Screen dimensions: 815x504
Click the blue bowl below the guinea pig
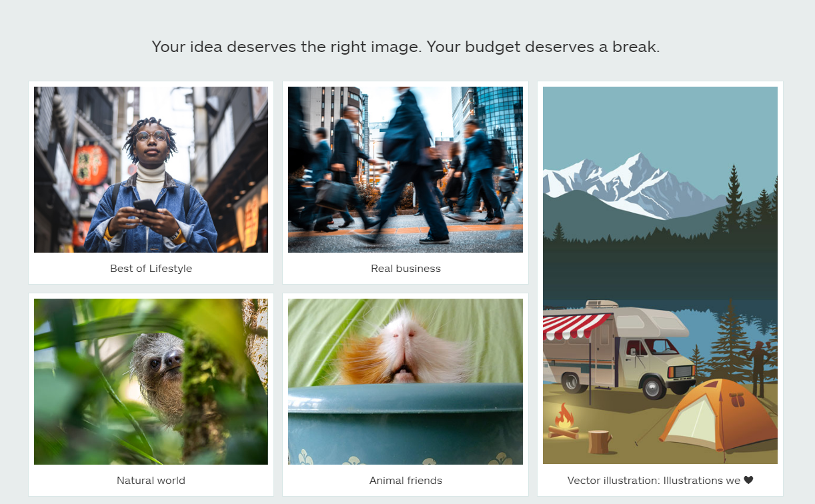[x=405, y=424]
